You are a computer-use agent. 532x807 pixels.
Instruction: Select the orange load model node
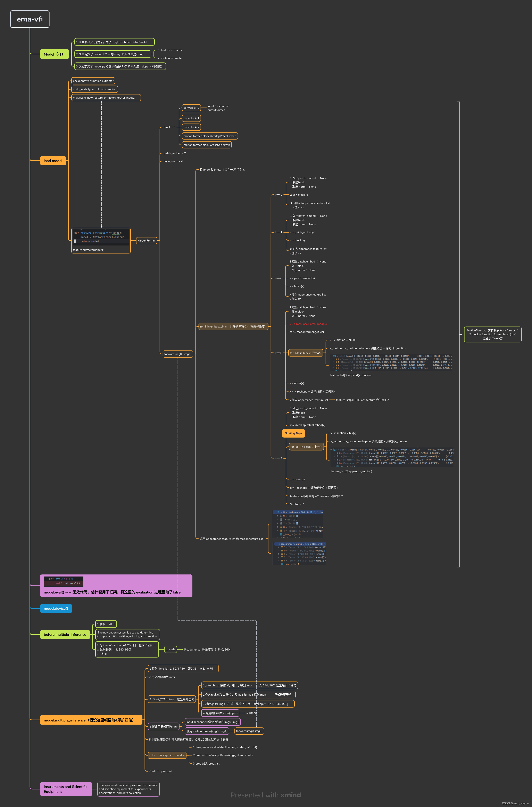tap(53, 161)
